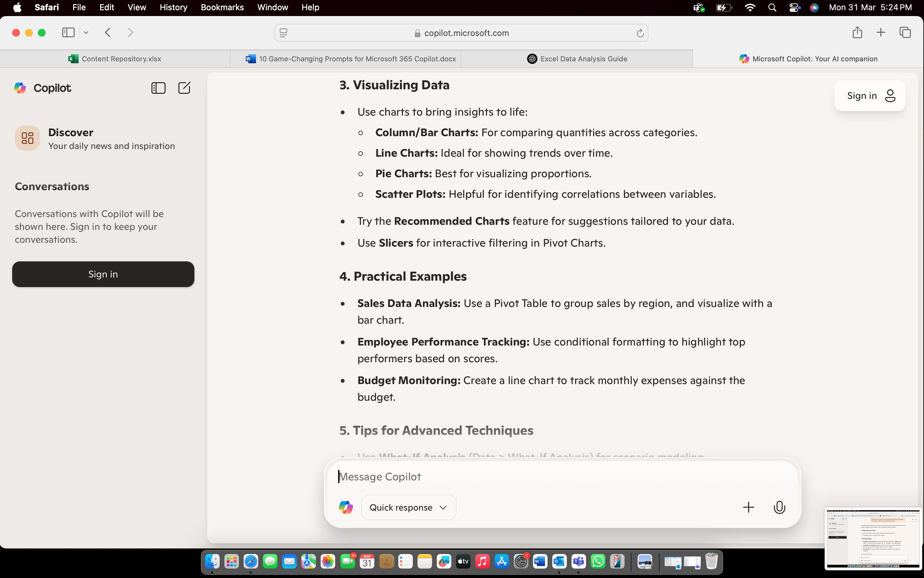Expand Safari's sidebar options chevron

86,32
